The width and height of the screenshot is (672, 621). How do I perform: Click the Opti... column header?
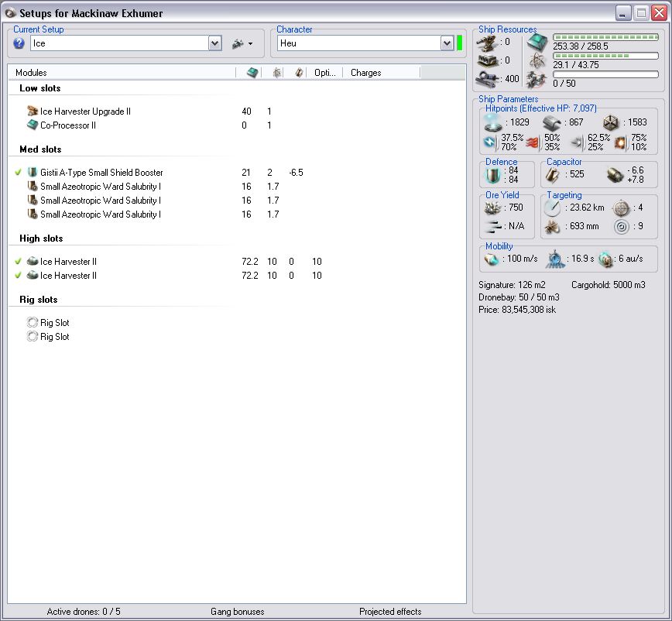coord(324,73)
